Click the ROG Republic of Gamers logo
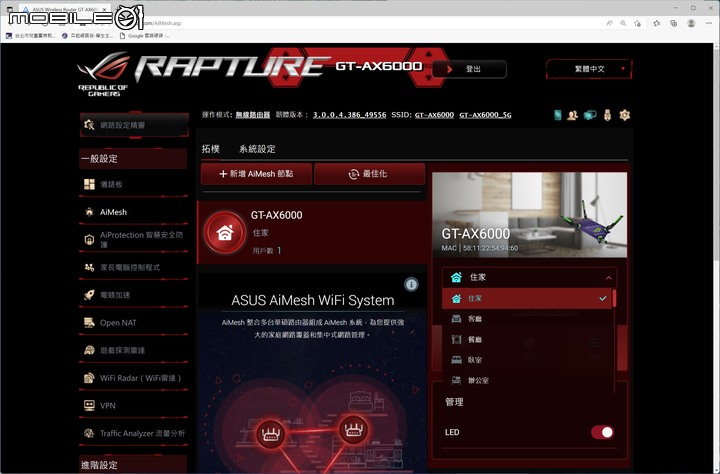The width and height of the screenshot is (720, 474). coord(104,74)
